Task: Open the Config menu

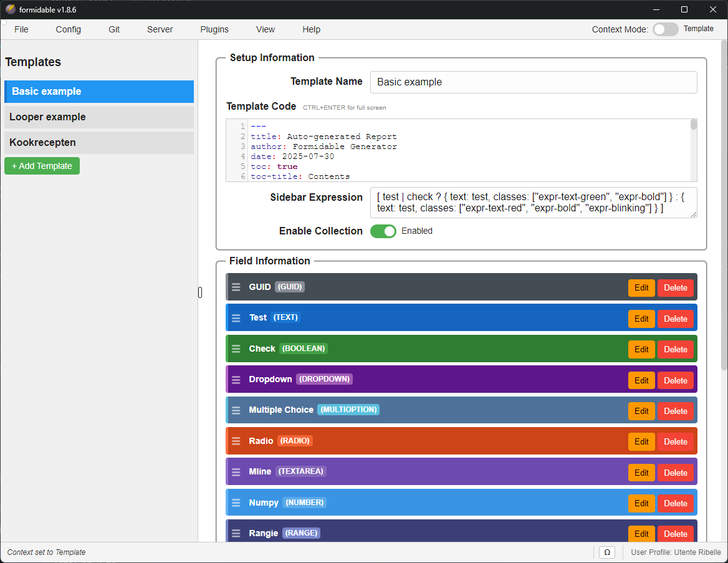Action: click(69, 29)
